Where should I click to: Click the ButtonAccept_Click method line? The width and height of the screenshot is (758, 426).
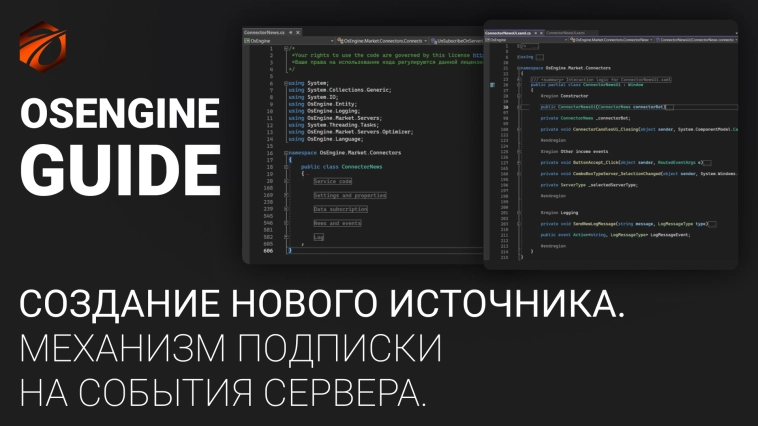point(626,162)
